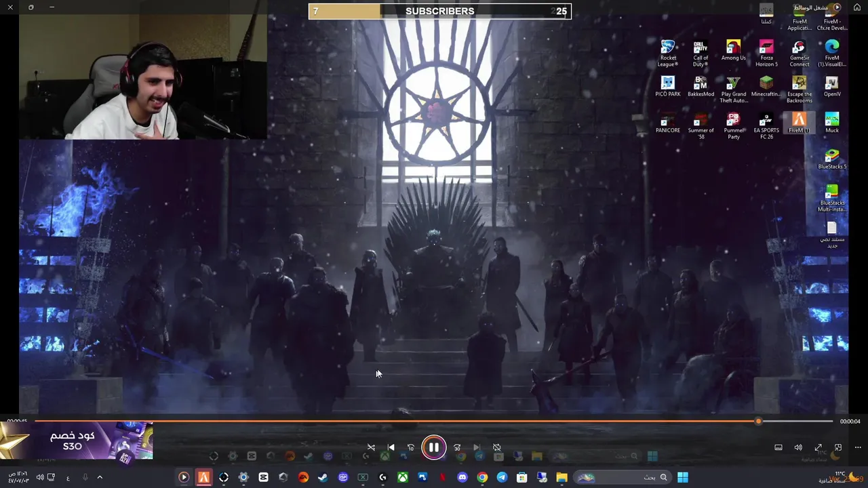Open Logitech G HUB on taskbar
This screenshot has width=868, height=488.
[x=382, y=477]
